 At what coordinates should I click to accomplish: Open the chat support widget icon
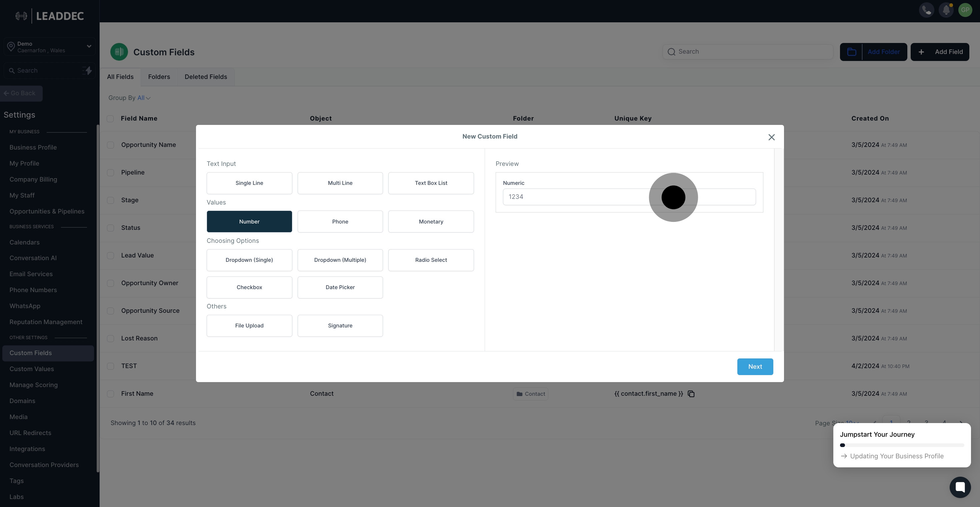960,487
